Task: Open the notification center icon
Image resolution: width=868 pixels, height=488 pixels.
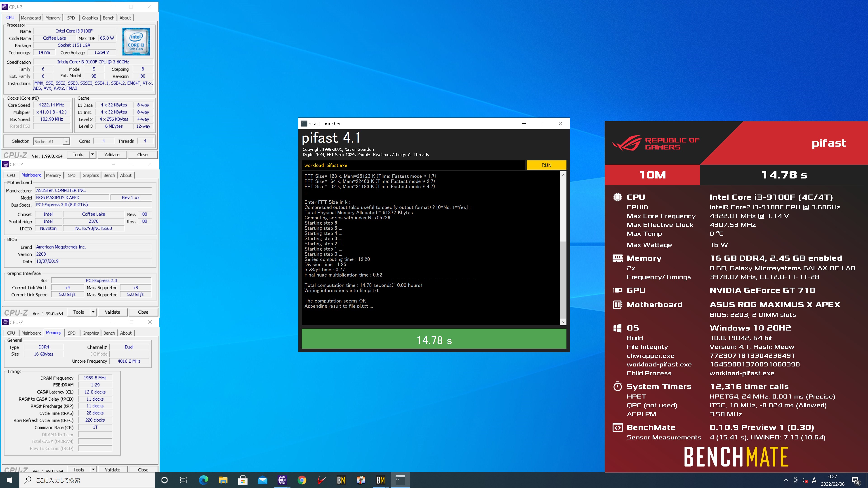Action: pos(856,480)
